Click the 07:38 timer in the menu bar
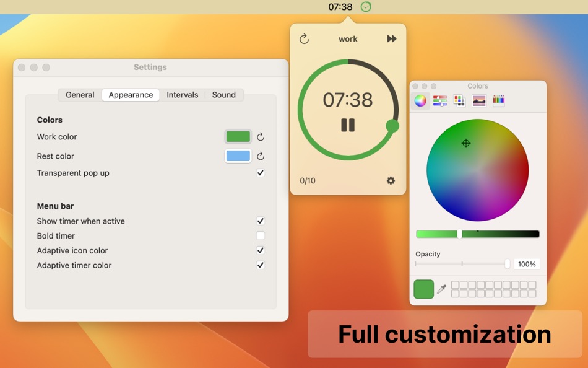The width and height of the screenshot is (588, 368). coord(340,7)
